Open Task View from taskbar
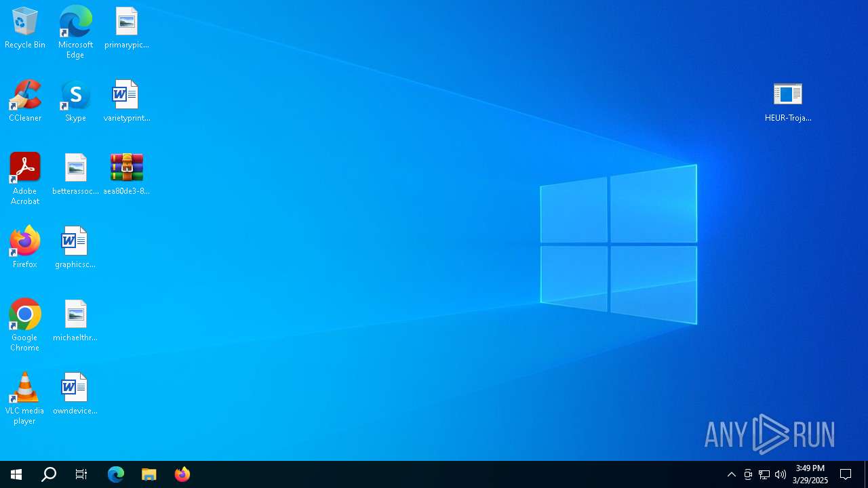Screen dimensions: 868x488 pos(81,474)
